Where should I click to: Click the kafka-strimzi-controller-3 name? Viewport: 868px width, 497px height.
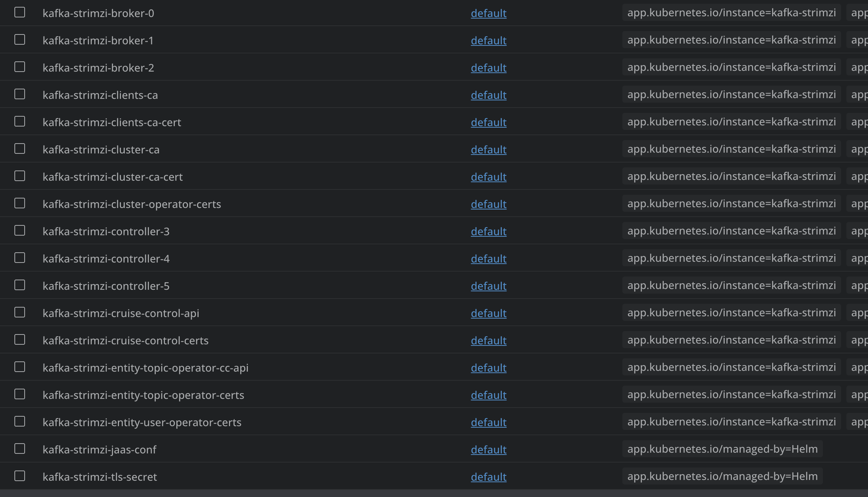[106, 231]
